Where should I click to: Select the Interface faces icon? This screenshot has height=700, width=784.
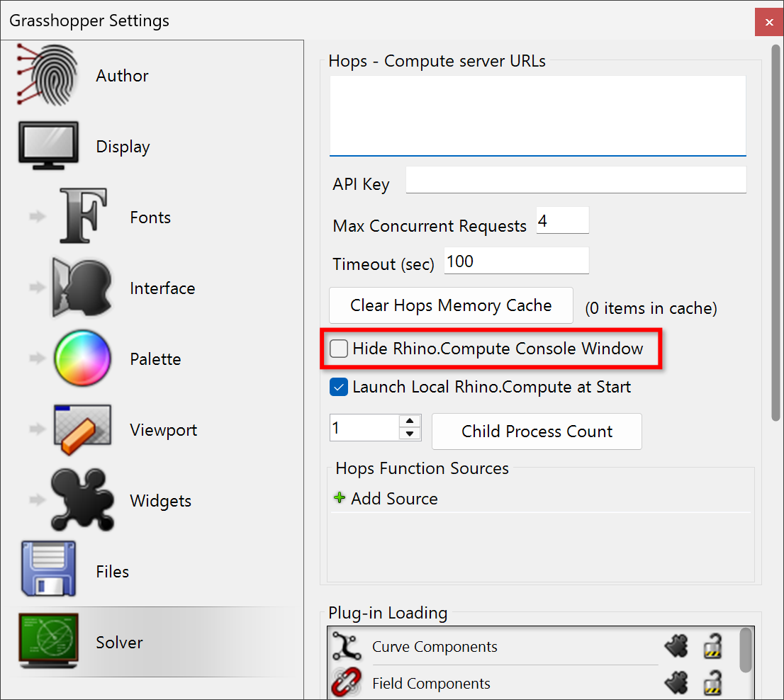tap(82, 288)
